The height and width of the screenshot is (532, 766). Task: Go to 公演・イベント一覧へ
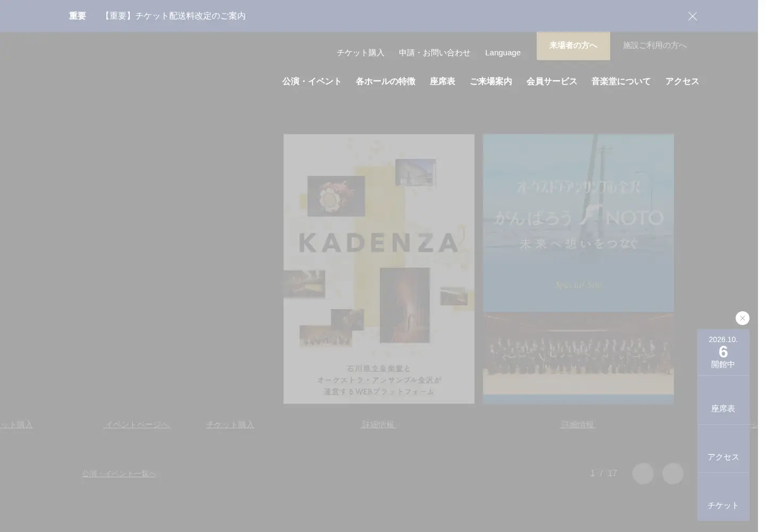coord(119,473)
